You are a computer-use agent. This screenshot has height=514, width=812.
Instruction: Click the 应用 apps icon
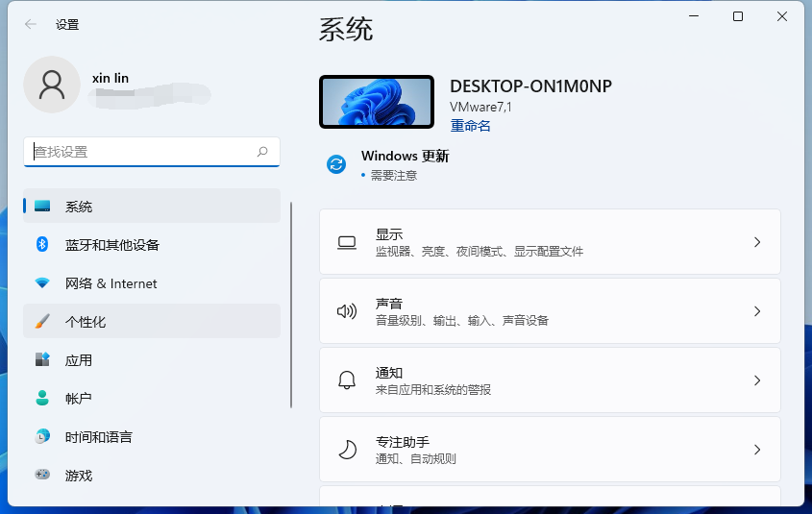coord(42,360)
